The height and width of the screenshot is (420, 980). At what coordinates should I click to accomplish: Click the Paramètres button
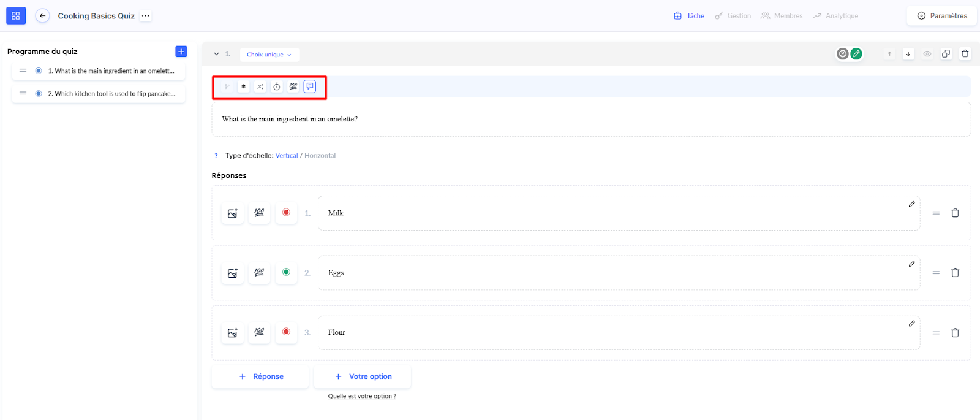click(x=942, y=16)
